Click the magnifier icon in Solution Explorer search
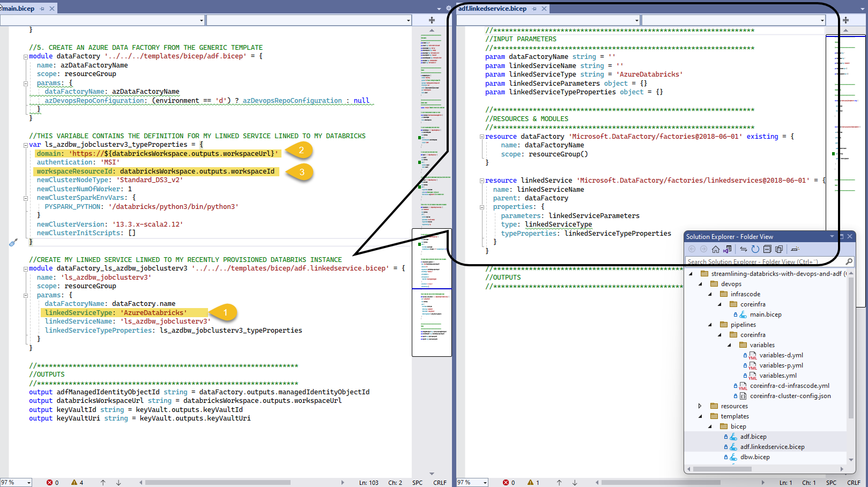Image resolution: width=868 pixels, height=487 pixels. (849, 261)
